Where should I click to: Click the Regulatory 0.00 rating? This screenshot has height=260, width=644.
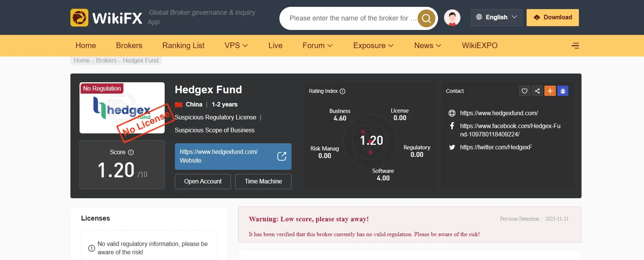click(417, 151)
